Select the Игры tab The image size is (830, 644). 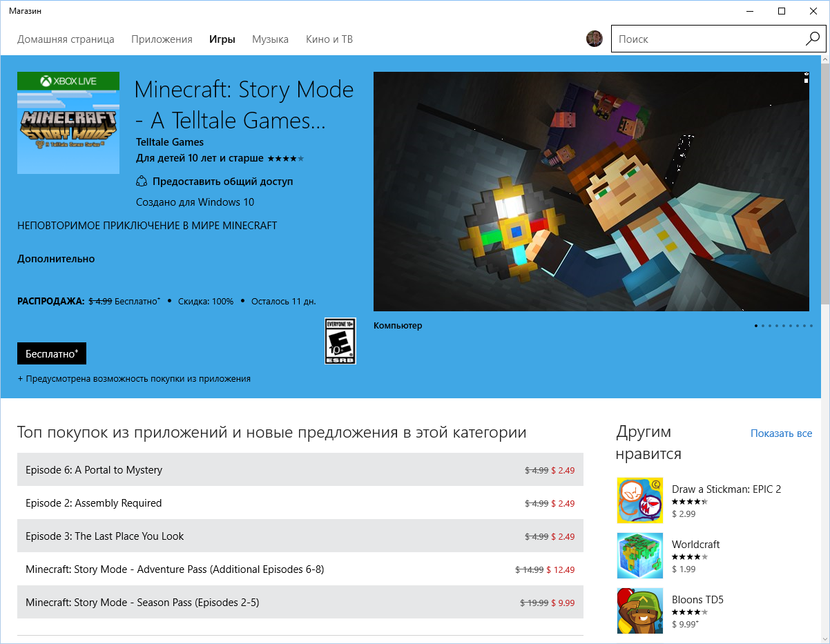tap(222, 39)
